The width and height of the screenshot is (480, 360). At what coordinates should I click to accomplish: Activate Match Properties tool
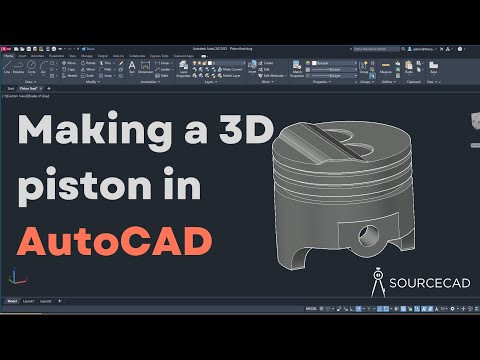coord(297,69)
